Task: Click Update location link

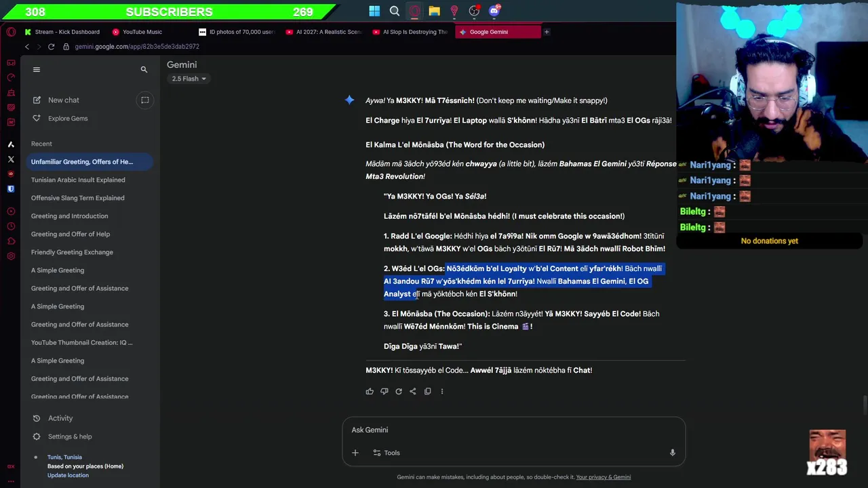Action: (68, 475)
